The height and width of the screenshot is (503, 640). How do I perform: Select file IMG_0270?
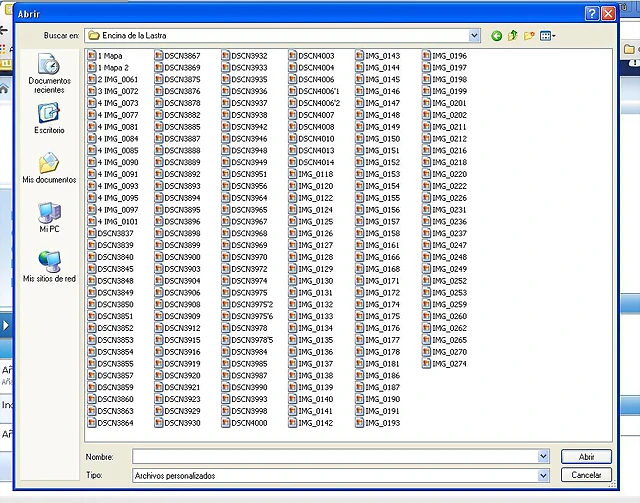tap(445, 352)
